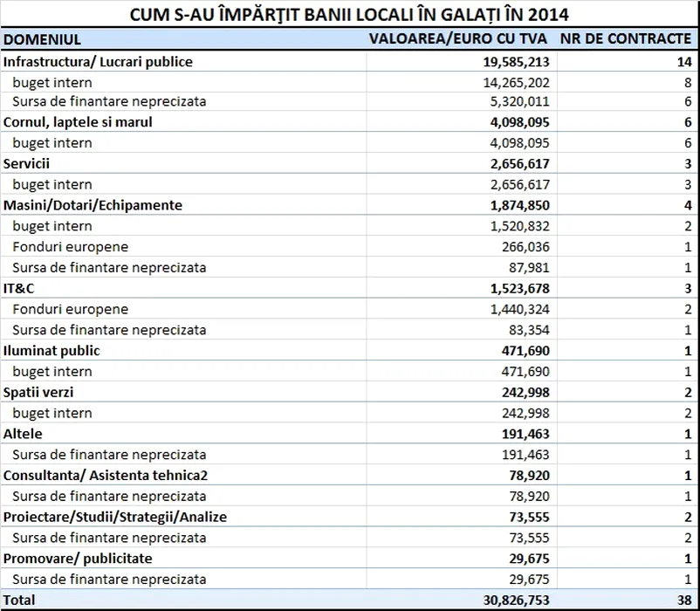Screen dimensions: 700x611
Task: Select the Altele category row label
Action: click(23, 434)
